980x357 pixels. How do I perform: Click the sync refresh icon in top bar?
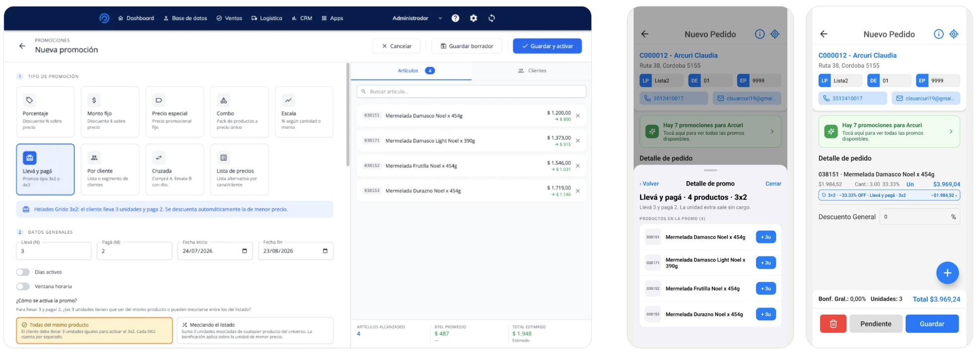point(491,18)
